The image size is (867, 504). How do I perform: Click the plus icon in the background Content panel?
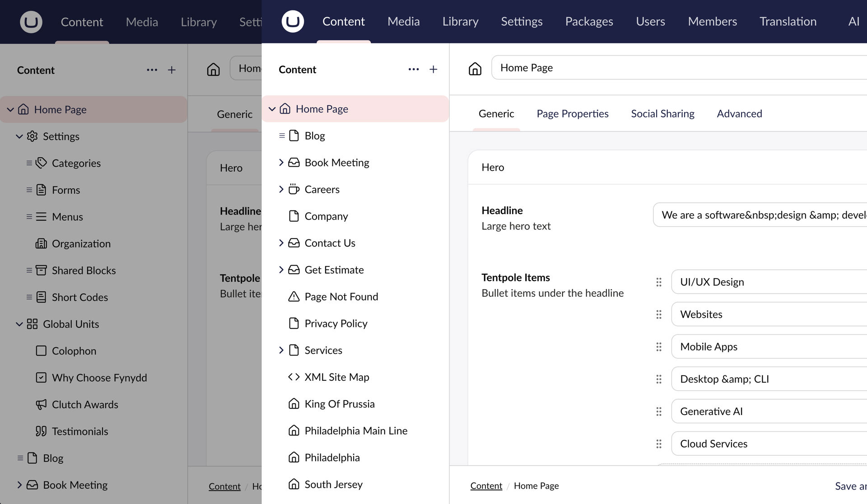(x=172, y=70)
